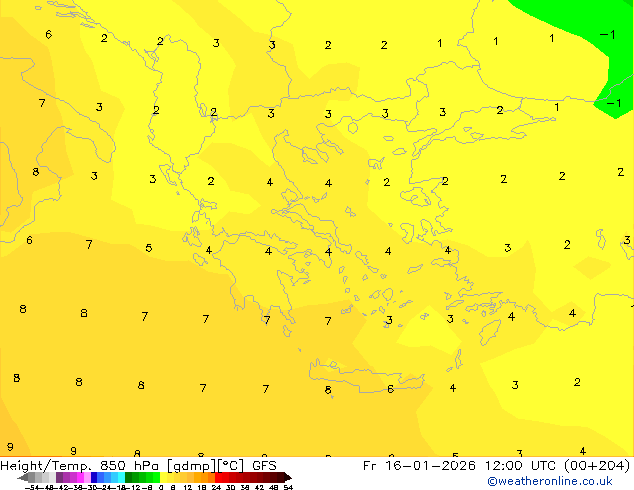Click the 'GFS' model label
This screenshot has height=490, width=634.
(264, 466)
